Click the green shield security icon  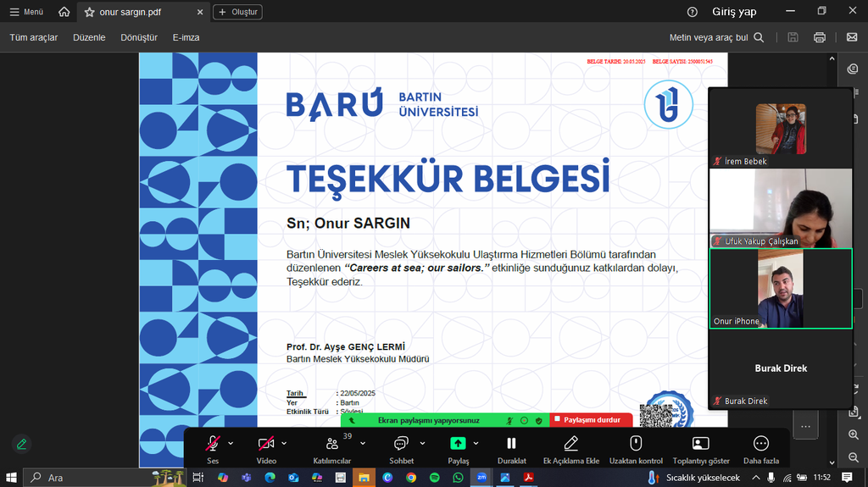538,421
